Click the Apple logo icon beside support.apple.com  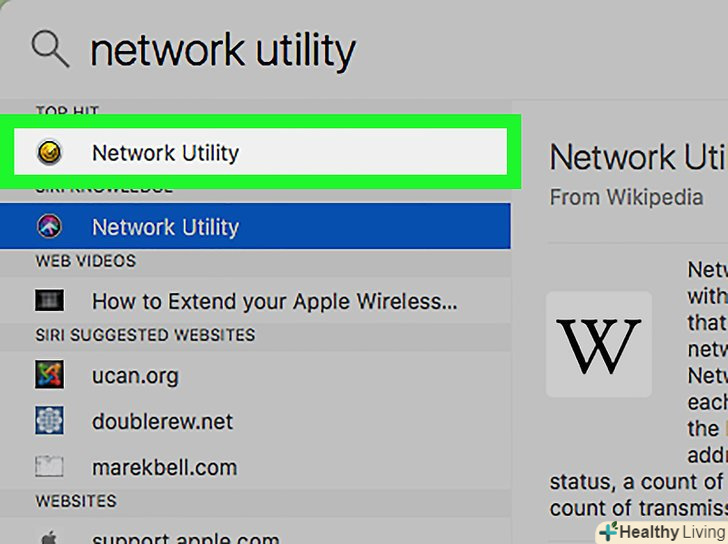click(49, 536)
